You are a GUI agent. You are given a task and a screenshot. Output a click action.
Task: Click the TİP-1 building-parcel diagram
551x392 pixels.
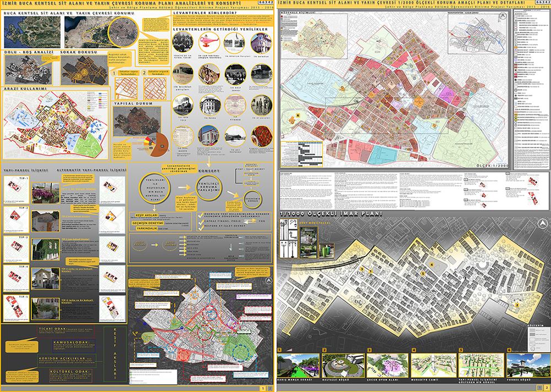tap(17, 189)
